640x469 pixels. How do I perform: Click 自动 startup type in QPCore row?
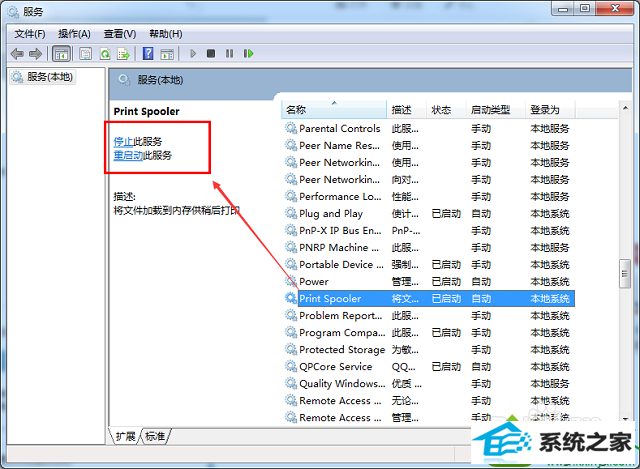coord(481,367)
